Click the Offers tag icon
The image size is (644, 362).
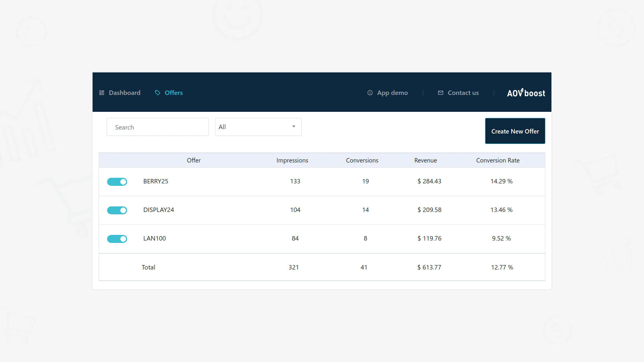tap(158, 93)
